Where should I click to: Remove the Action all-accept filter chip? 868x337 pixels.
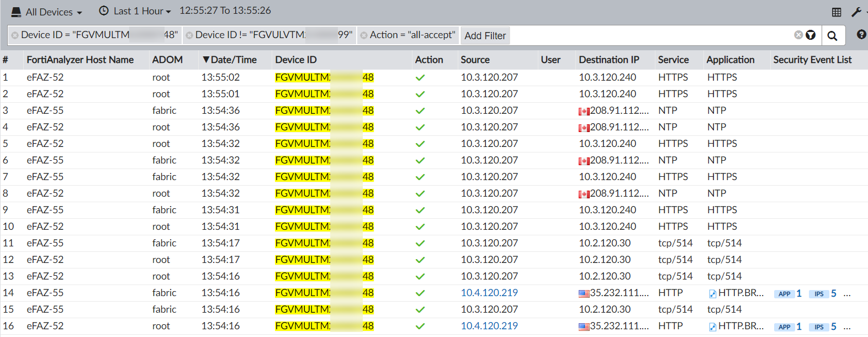tap(364, 35)
